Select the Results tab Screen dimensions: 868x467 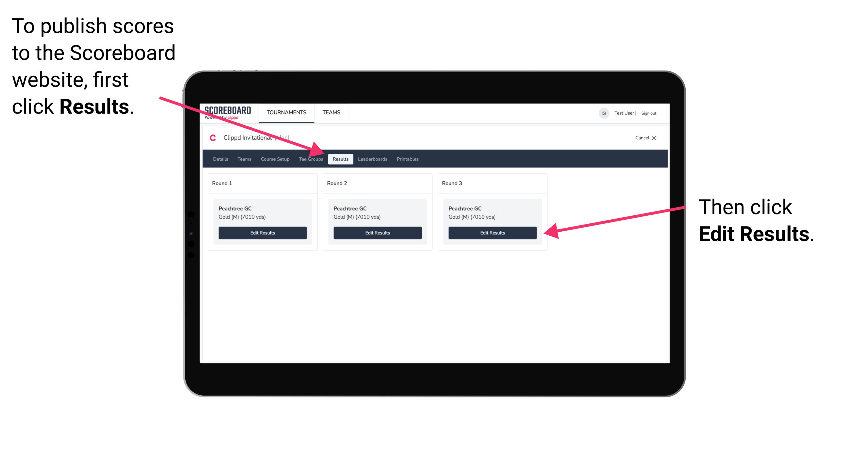pos(340,159)
